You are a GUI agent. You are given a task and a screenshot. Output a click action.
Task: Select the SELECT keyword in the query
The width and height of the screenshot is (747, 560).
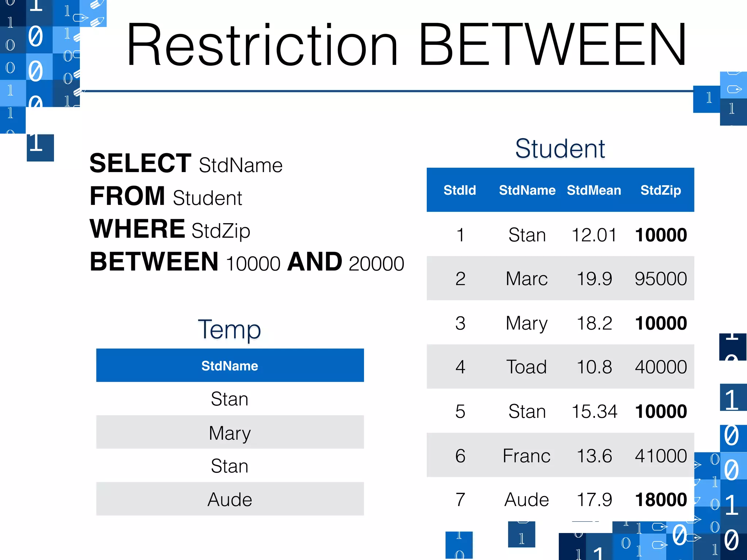tap(140, 163)
